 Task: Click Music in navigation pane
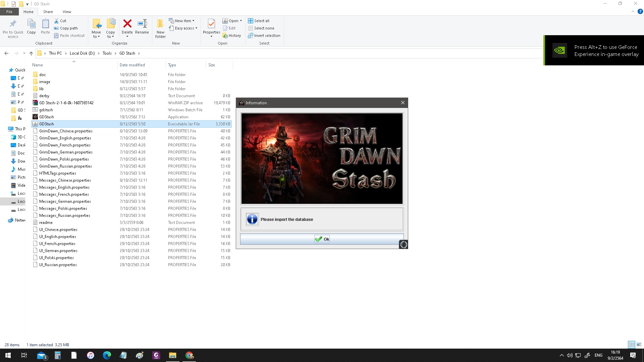[x=18, y=169]
